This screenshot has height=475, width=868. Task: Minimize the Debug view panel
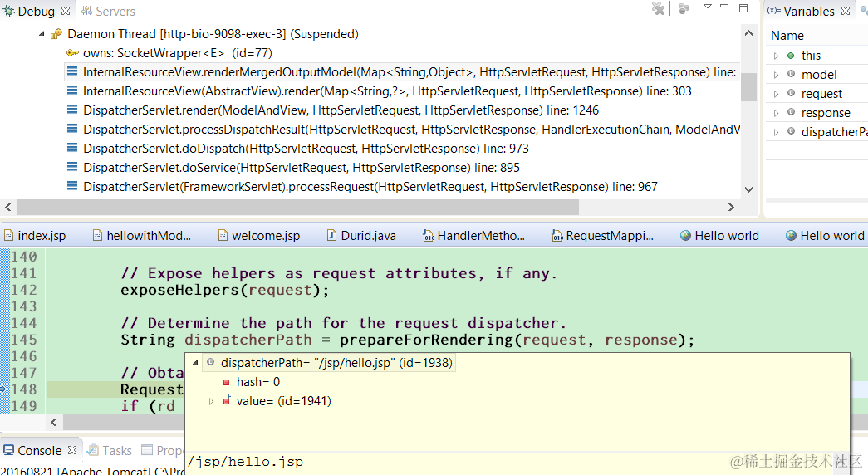coord(724,6)
